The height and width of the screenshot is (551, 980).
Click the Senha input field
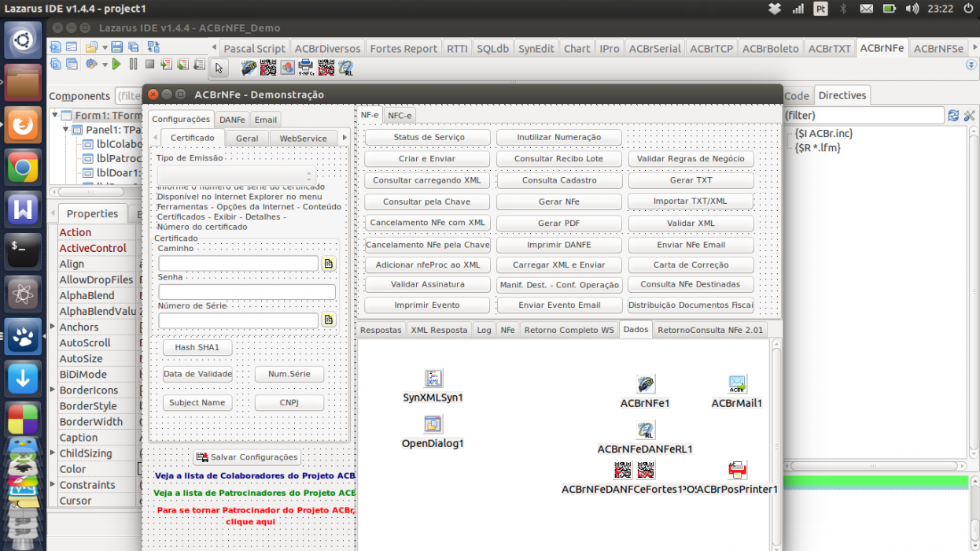pyautogui.click(x=247, y=292)
